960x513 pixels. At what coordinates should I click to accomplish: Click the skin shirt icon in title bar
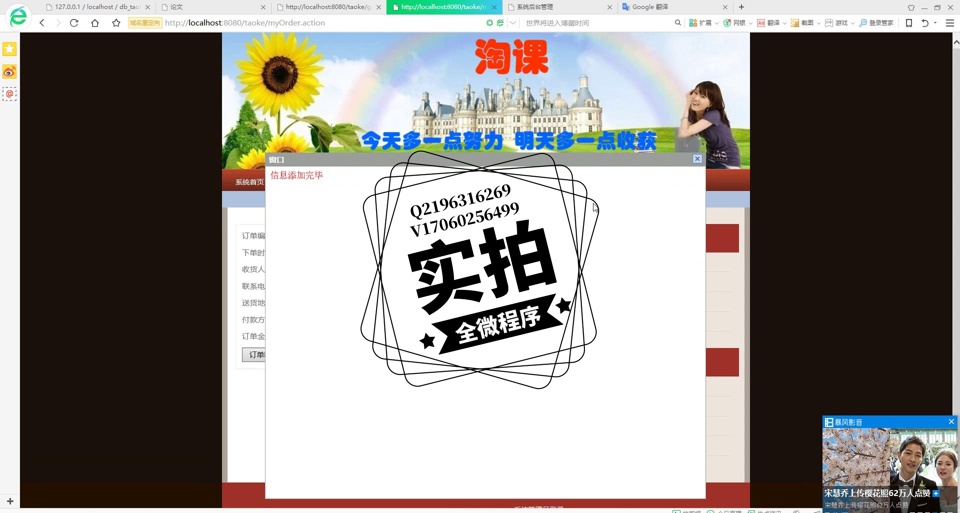pyautogui.click(x=911, y=7)
